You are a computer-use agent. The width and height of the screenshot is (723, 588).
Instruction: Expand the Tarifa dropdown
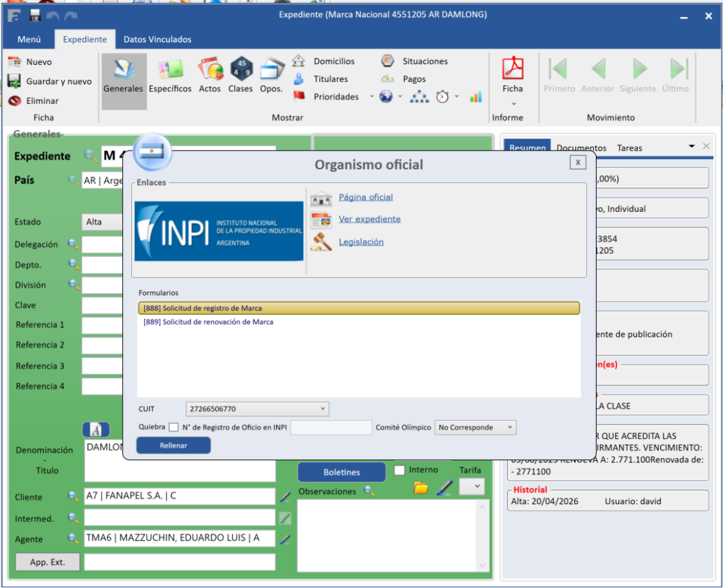(x=477, y=486)
